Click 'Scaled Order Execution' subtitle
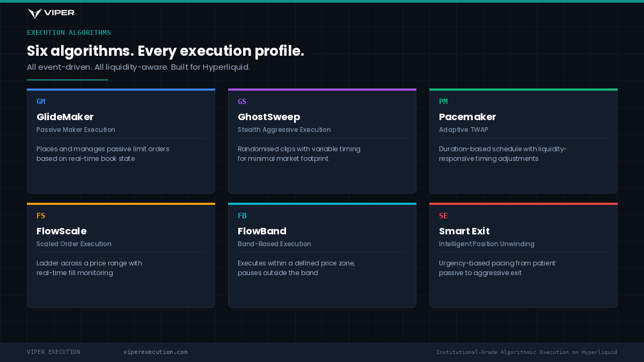The image size is (644, 362). [x=74, y=244]
